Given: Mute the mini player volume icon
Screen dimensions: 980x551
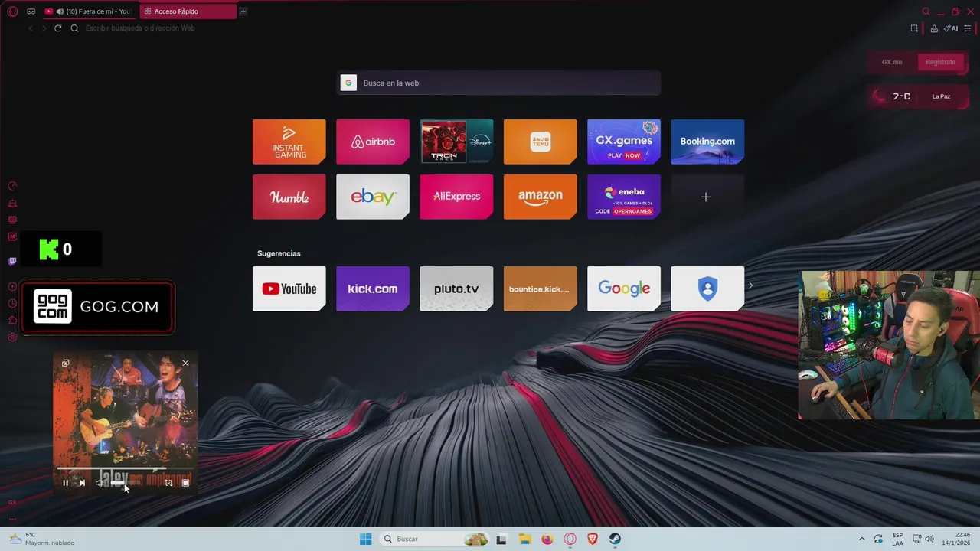Looking at the screenshot, I should (x=99, y=483).
